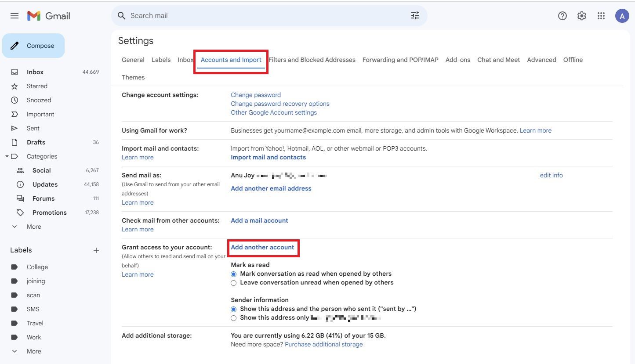Open Forwarding and POP/IMAP tab
635x364 pixels.
400,60
